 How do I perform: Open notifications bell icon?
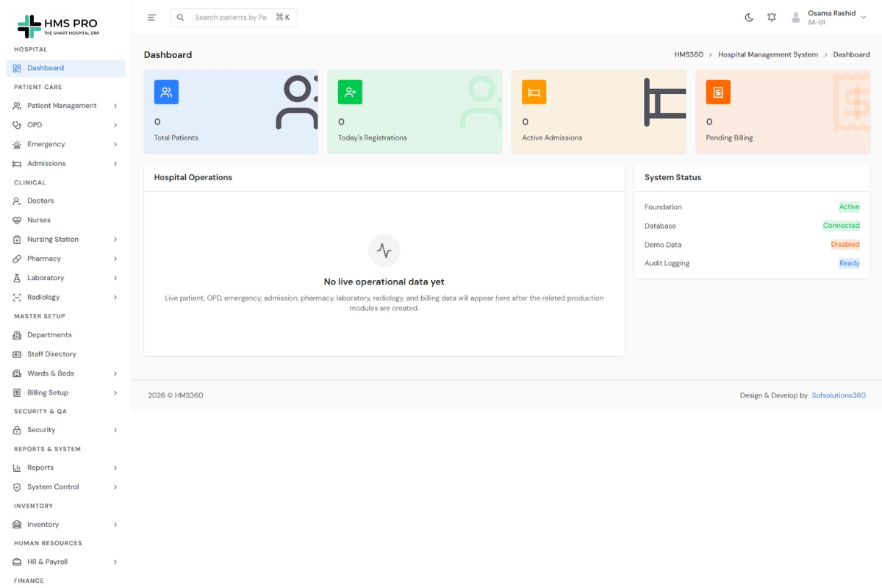click(x=772, y=18)
